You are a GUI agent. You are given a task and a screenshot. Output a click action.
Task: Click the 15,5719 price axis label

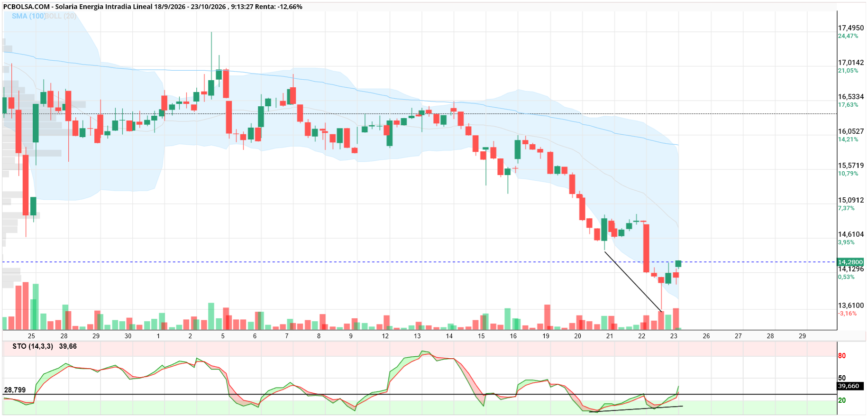(851, 166)
